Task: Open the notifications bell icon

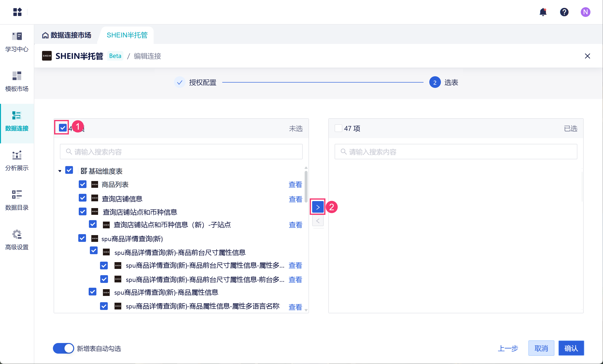Action: [543, 12]
